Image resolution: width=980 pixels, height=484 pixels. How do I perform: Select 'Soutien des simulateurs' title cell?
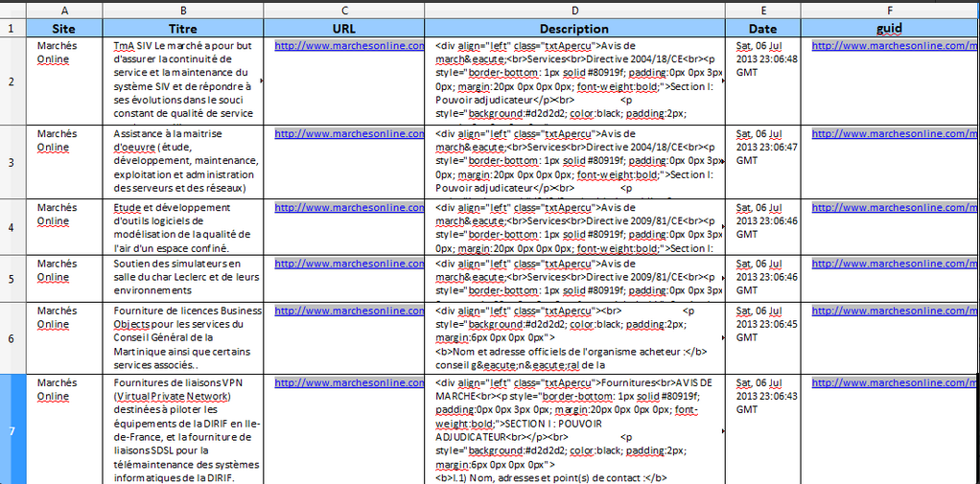point(182,277)
